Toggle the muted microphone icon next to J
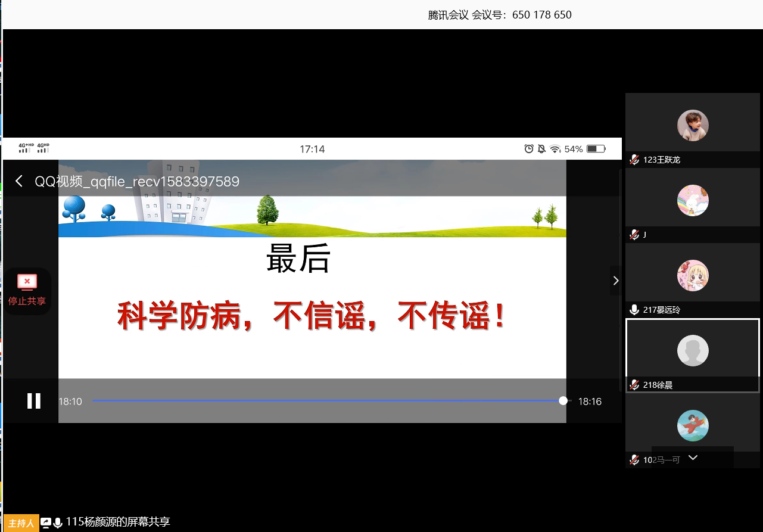 (x=634, y=235)
